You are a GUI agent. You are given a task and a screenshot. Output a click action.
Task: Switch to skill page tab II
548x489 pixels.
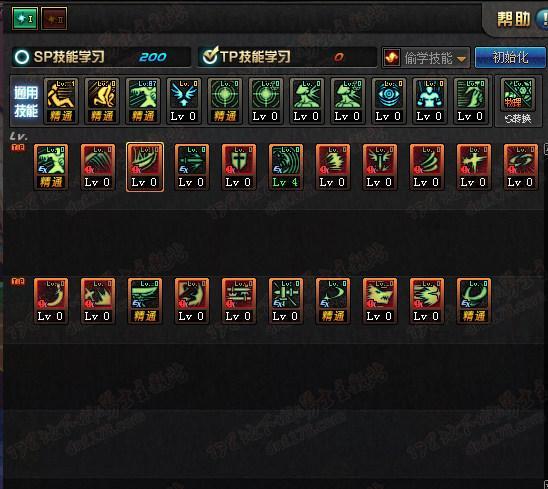click(54, 19)
